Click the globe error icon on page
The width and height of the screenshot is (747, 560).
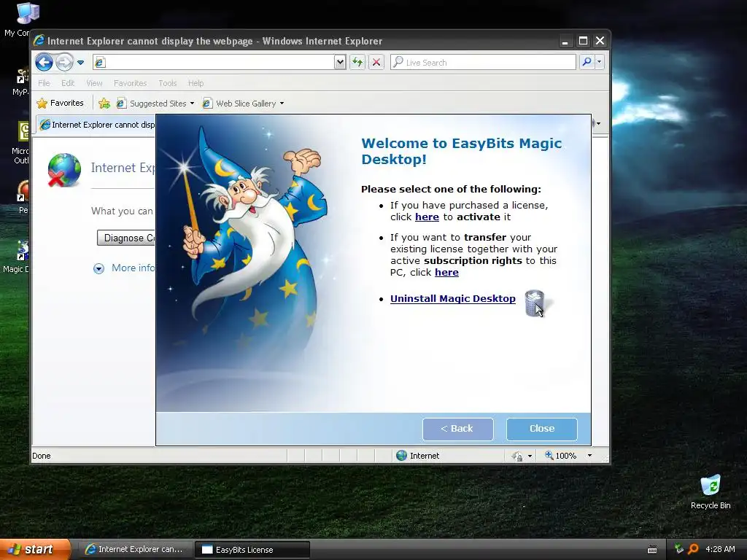[64, 171]
